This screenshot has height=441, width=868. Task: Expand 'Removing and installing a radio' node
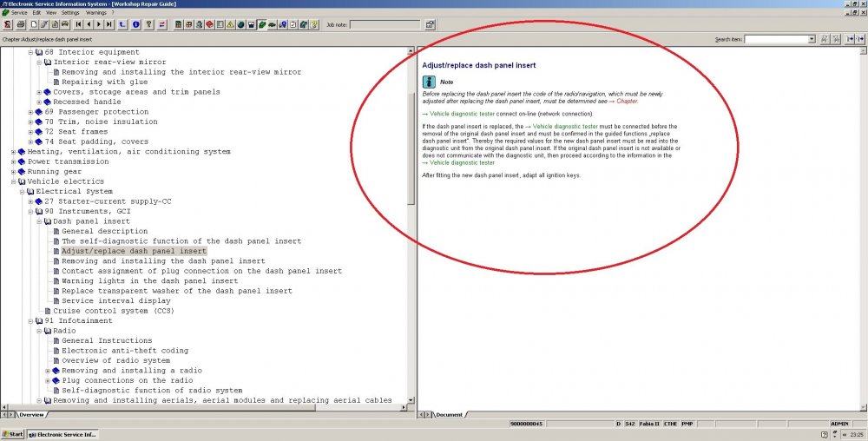tap(48, 372)
